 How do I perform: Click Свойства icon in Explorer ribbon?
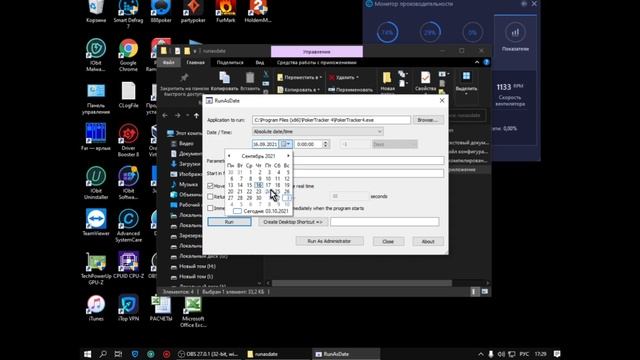[x=425, y=81]
